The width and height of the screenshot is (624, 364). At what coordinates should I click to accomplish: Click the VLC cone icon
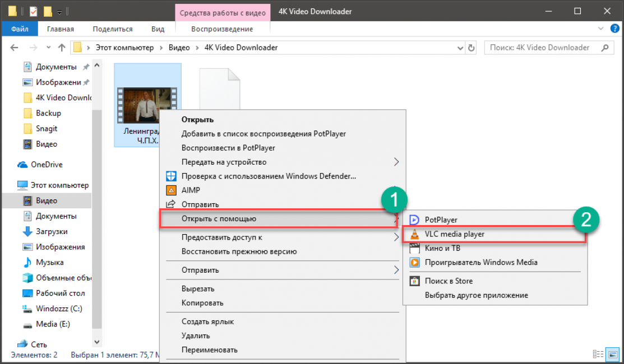point(414,234)
